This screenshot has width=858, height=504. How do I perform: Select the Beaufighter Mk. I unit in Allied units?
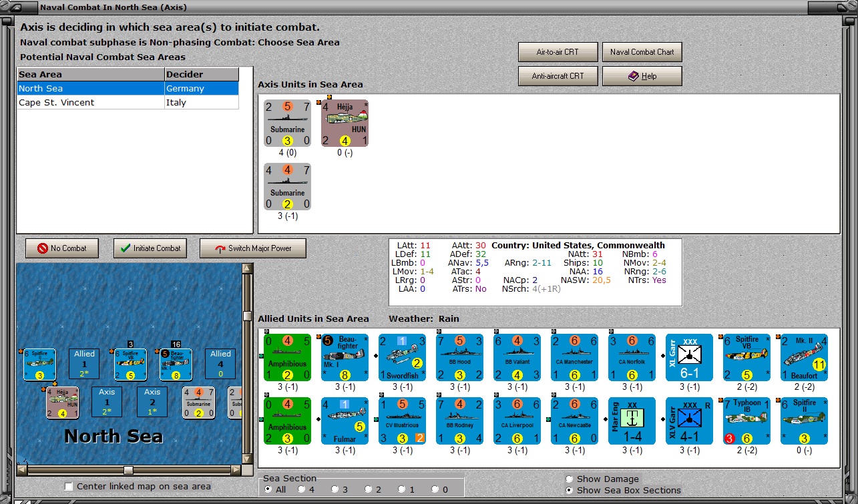[345, 357]
